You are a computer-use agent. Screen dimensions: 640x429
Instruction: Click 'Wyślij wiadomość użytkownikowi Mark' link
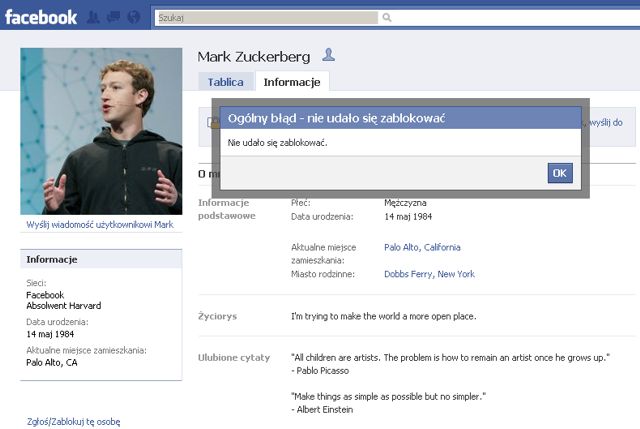point(100,225)
